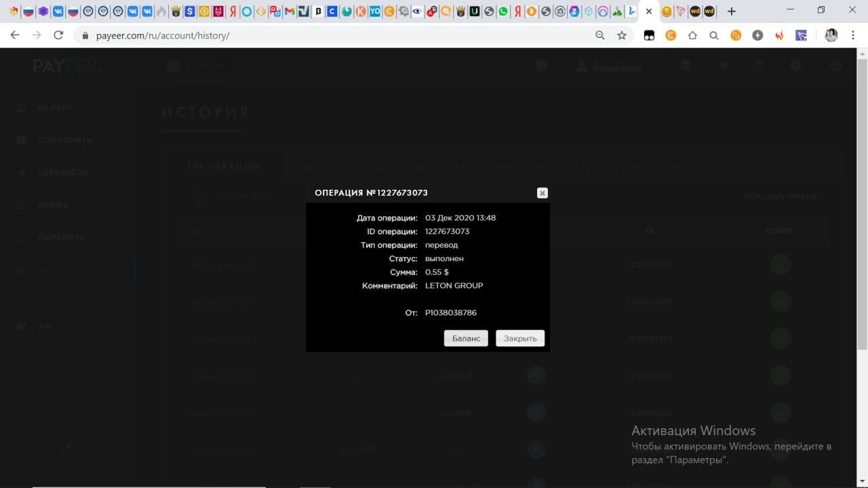Open the black Tampermonkey extension icon
The image size is (868, 488).
[649, 35]
